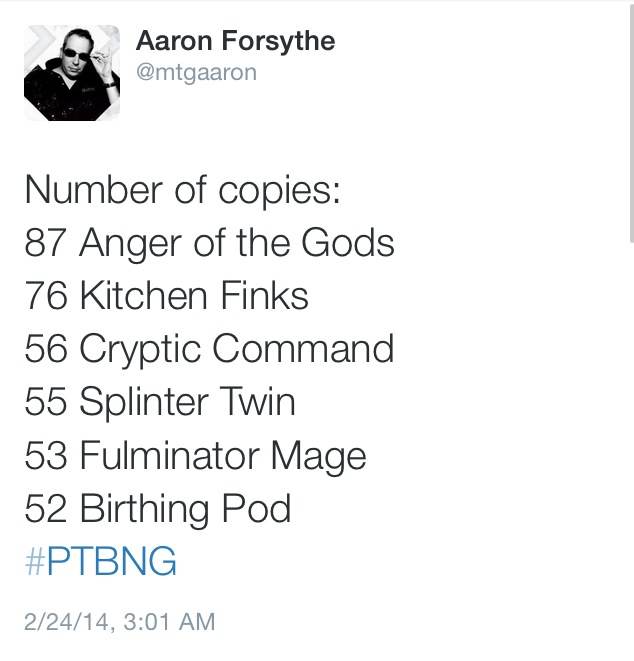
Task: Click the 'Kitchen Finks' card name
Action: point(193,296)
